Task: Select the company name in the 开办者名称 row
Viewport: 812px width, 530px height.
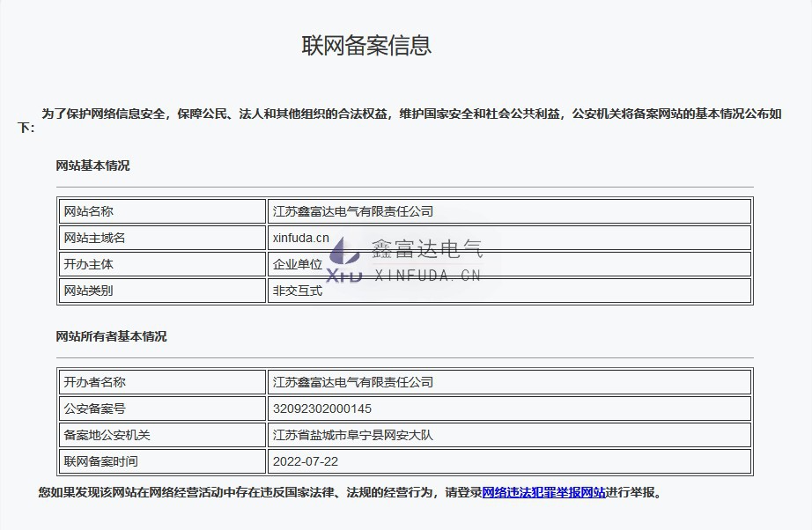Action: 353,382
